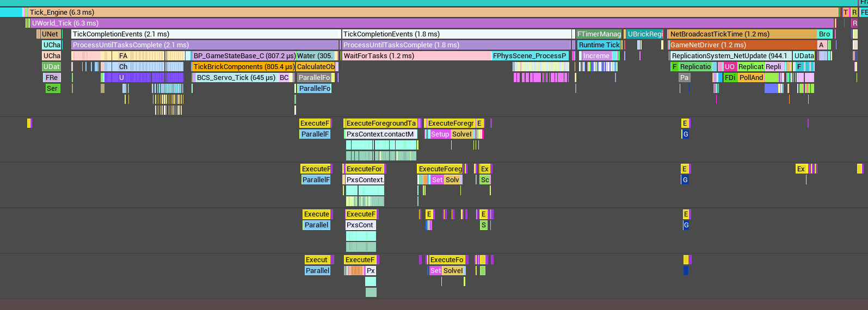Pick the BP_GameStateBase_C (807.2 µs) event
The image size is (868, 310).
[x=244, y=56]
